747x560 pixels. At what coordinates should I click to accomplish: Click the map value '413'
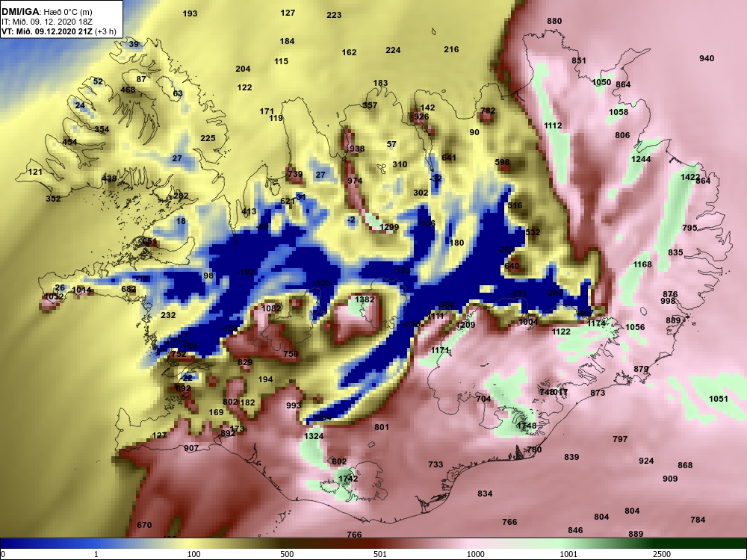coord(249,211)
